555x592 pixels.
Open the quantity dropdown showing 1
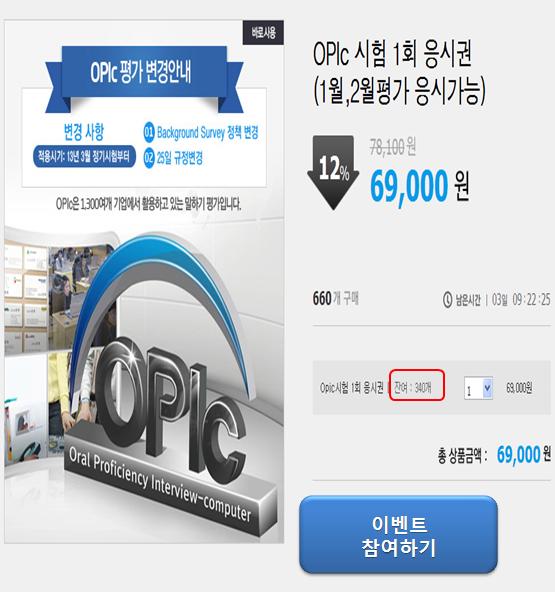pos(478,388)
